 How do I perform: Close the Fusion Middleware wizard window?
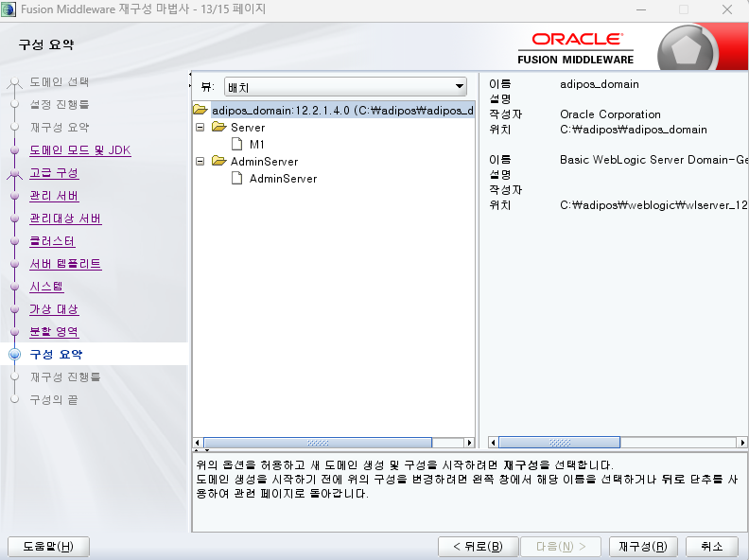pyautogui.click(x=727, y=9)
